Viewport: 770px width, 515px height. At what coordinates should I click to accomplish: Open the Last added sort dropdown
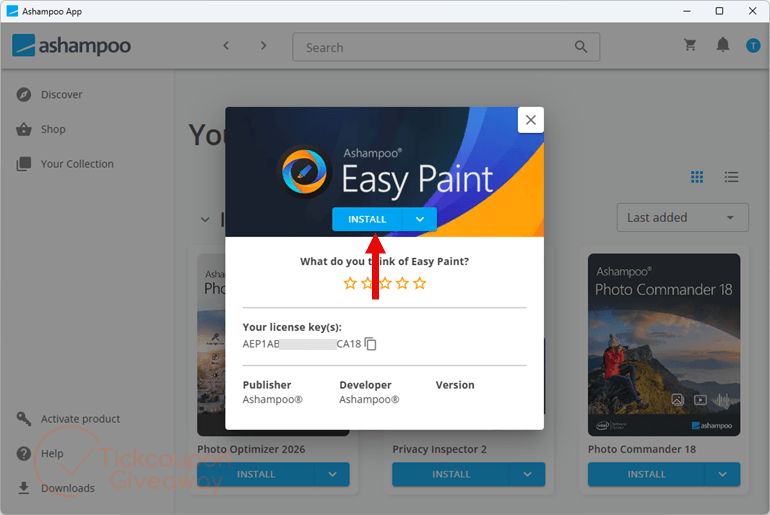[683, 217]
